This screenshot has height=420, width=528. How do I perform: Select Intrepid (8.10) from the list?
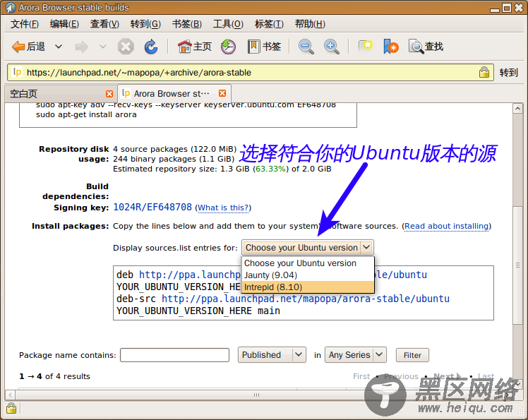(308, 287)
